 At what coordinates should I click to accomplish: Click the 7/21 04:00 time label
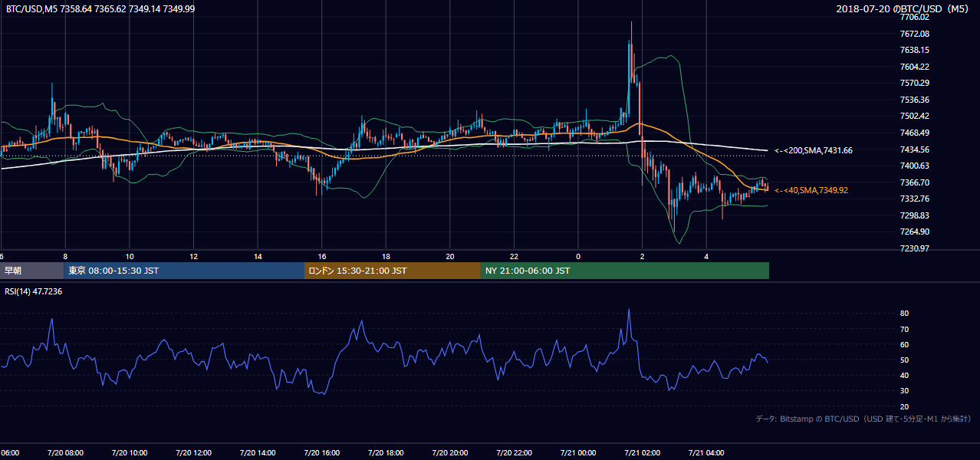pyautogui.click(x=706, y=453)
